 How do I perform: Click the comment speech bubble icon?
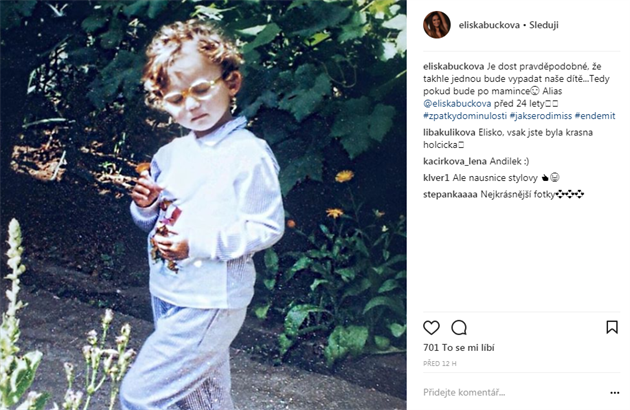(x=459, y=328)
